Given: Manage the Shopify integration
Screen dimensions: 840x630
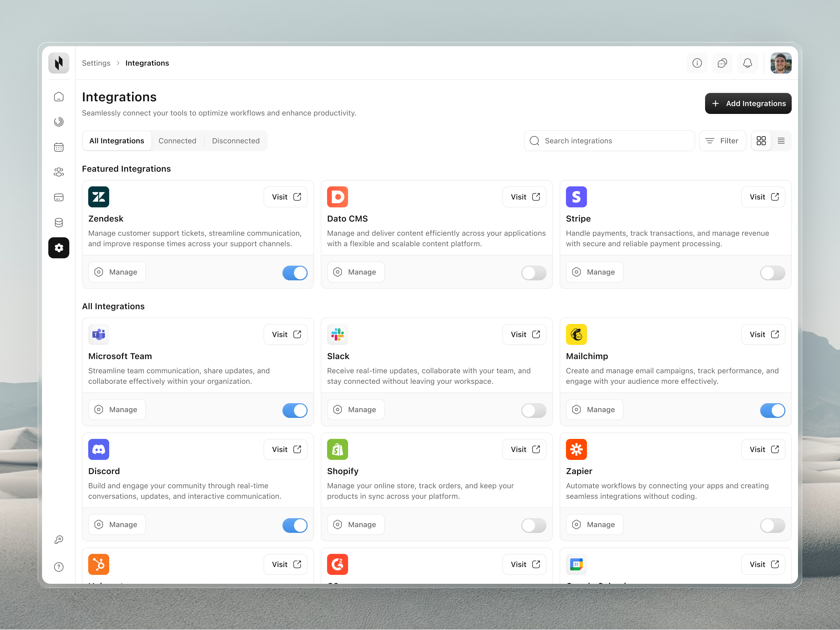Looking at the screenshot, I should click(356, 524).
